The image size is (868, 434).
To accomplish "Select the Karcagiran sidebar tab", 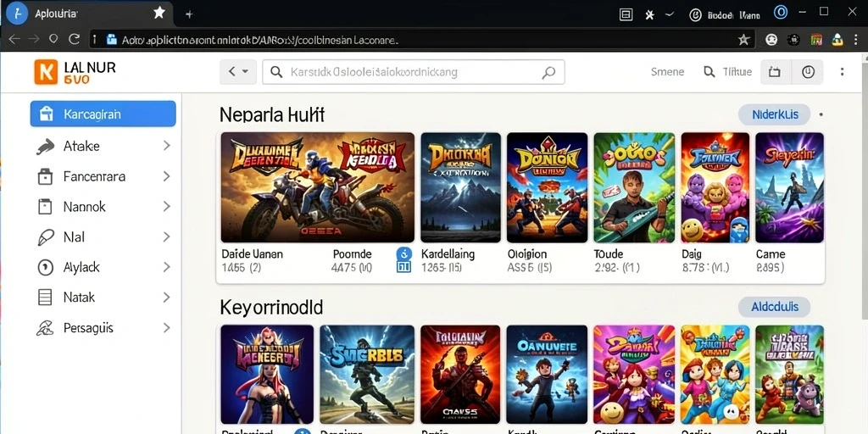I will (x=103, y=114).
